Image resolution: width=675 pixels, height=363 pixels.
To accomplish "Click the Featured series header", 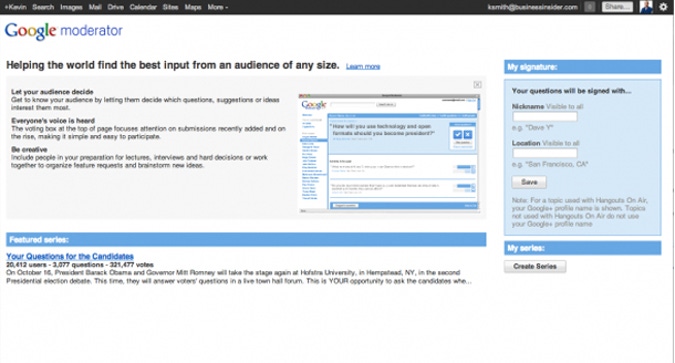I will pos(246,240).
